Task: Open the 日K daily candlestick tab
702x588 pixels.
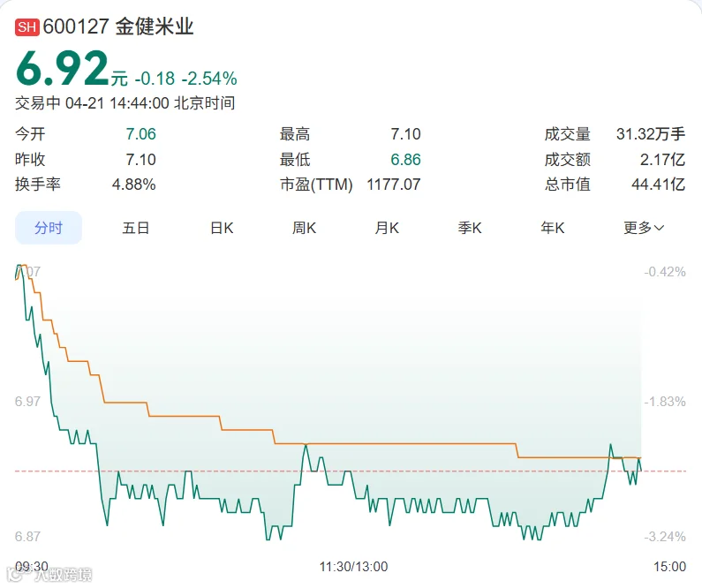Action: coord(222,228)
